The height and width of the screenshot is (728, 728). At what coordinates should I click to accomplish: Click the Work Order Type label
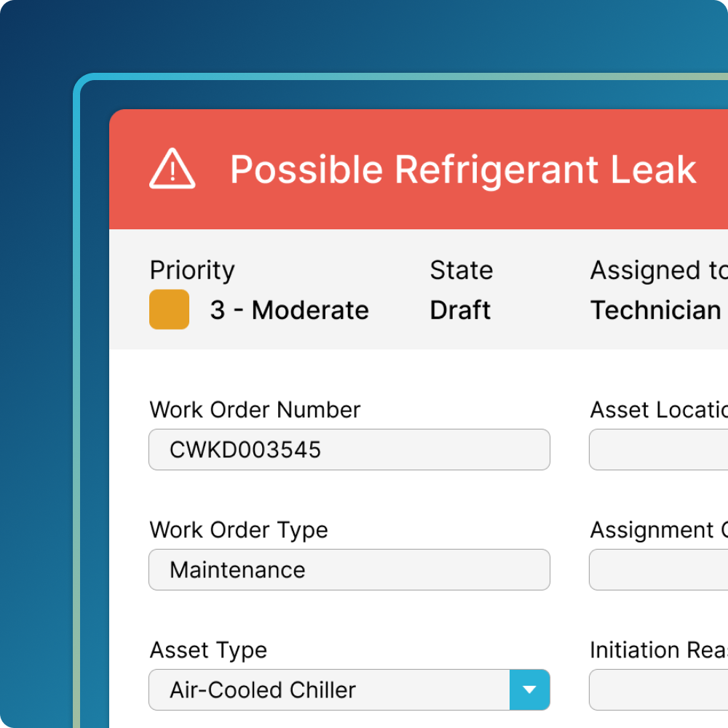coord(239,530)
